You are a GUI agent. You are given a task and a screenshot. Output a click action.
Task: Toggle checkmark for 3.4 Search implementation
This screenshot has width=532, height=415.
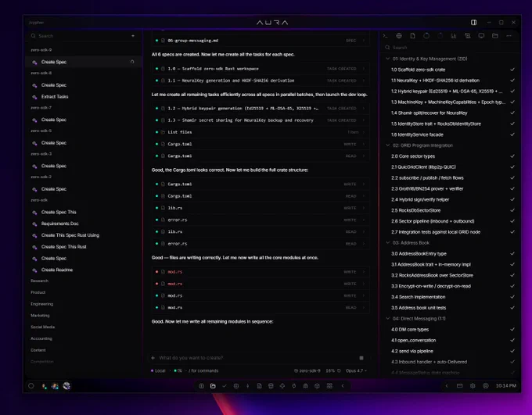[x=512, y=297]
